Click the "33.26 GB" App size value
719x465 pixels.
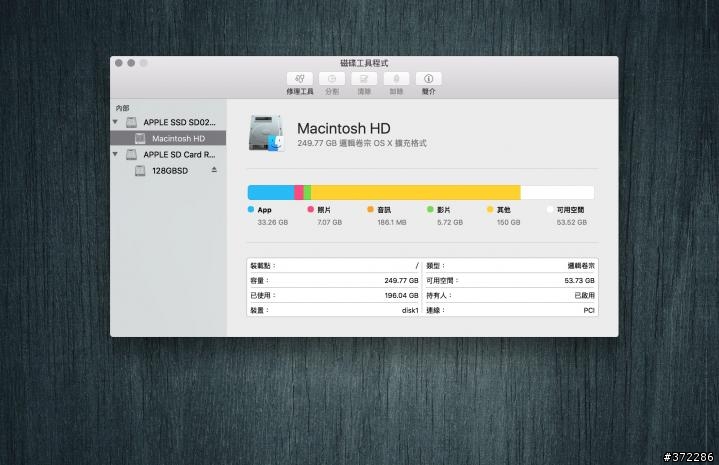(272, 222)
